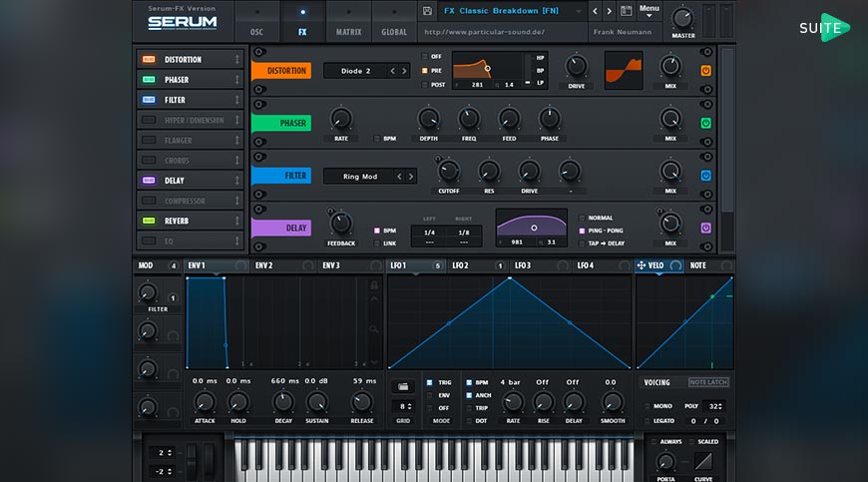This screenshot has height=482, width=868.
Task: Enable the Reverb effect in rack list
Action: 149,221
